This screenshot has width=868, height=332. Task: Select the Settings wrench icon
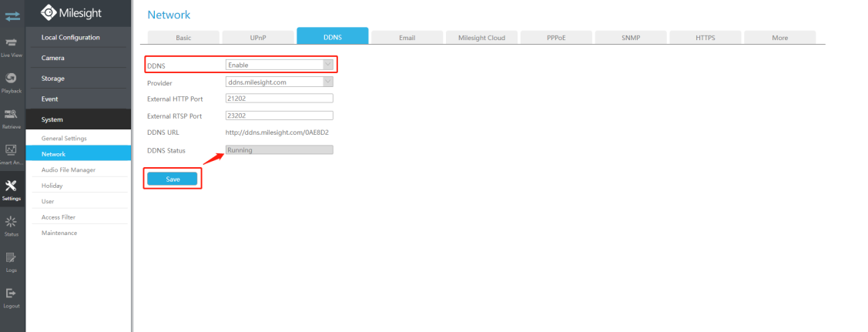12,186
